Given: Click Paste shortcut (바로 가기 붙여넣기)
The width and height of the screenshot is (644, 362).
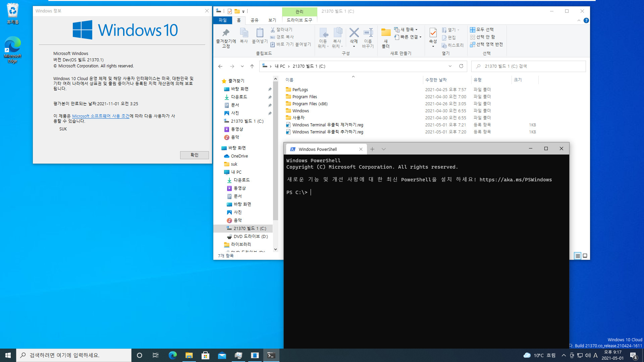Looking at the screenshot, I should tap(291, 44).
